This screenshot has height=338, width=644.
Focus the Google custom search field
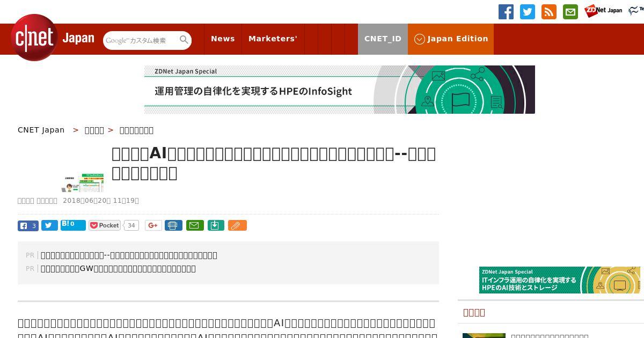141,40
